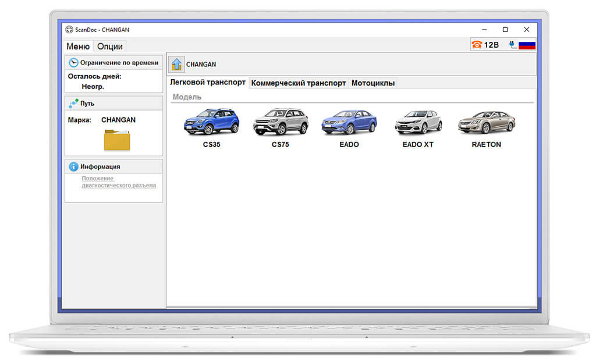Click the 12В voltage indicator

coord(491,45)
